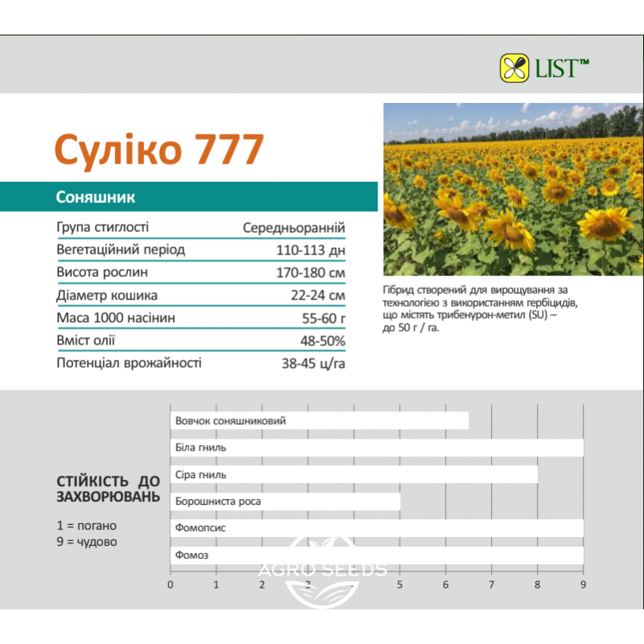644x644 pixels.
Task: Click axis label '6' on chart
Action: click(446, 585)
